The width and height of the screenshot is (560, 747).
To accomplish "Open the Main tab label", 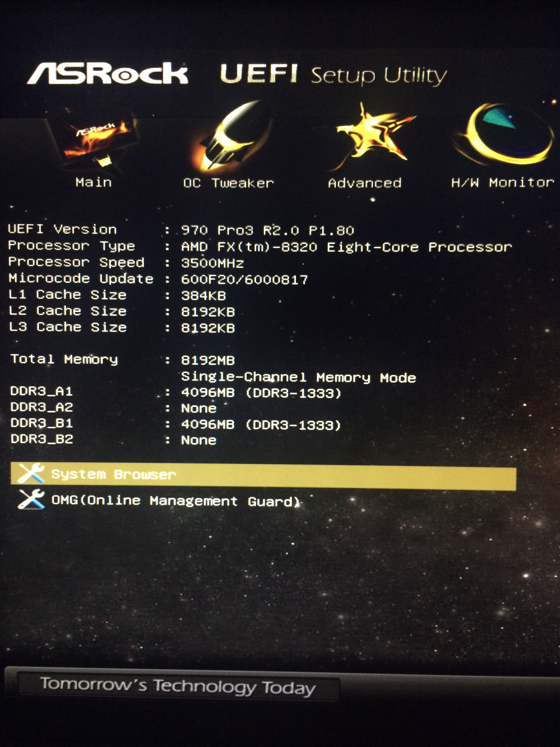I will [94, 183].
